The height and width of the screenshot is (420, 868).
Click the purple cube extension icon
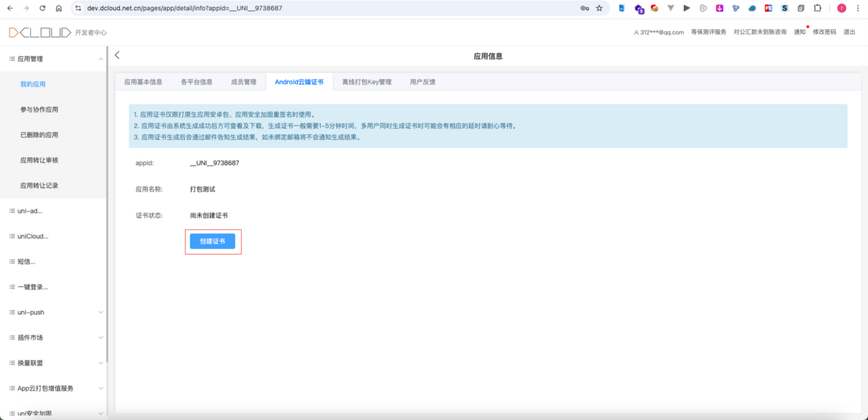point(639,9)
